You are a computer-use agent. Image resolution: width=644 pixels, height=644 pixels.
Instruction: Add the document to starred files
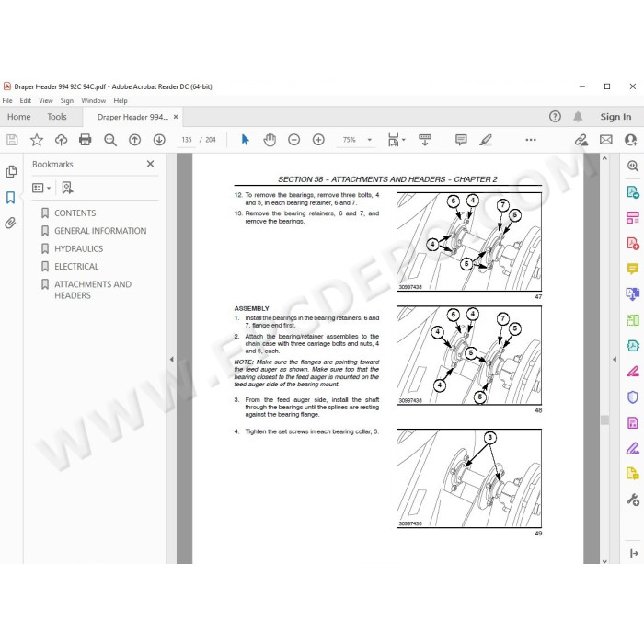tap(37, 140)
